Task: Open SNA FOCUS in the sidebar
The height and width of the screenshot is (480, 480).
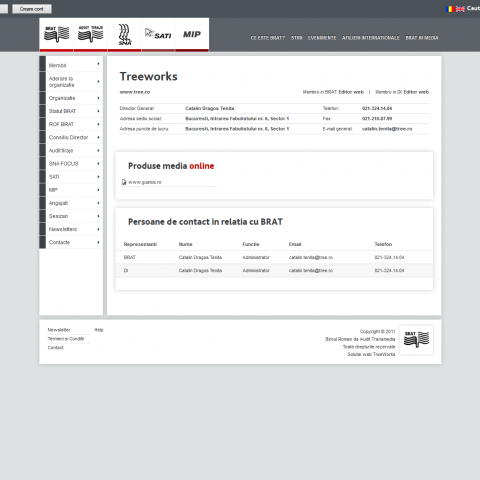Action: pyautogui.click(x=63, y=164)
